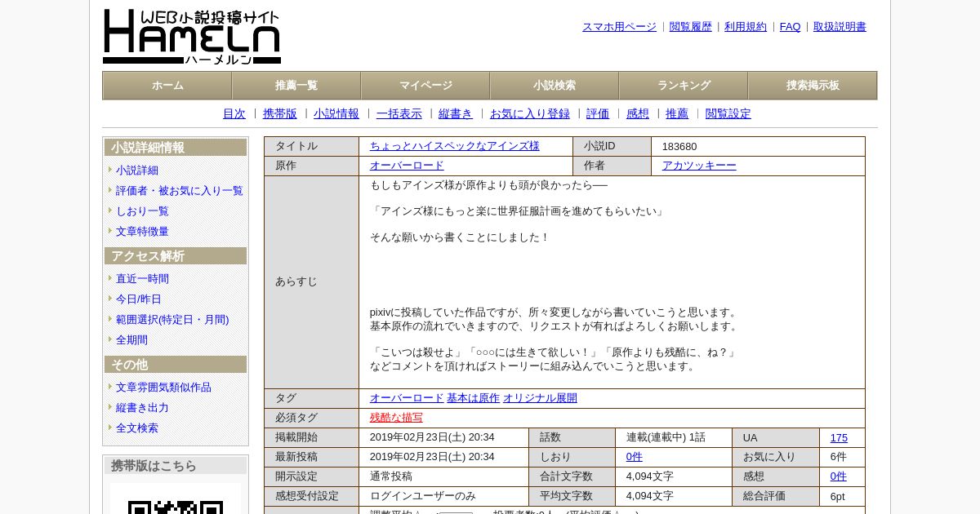The image size is (980, 514).
Task: Open 文章雰囲気類似作品 in the sidebar
Action: pyautogui.click(x=163, y=388)
